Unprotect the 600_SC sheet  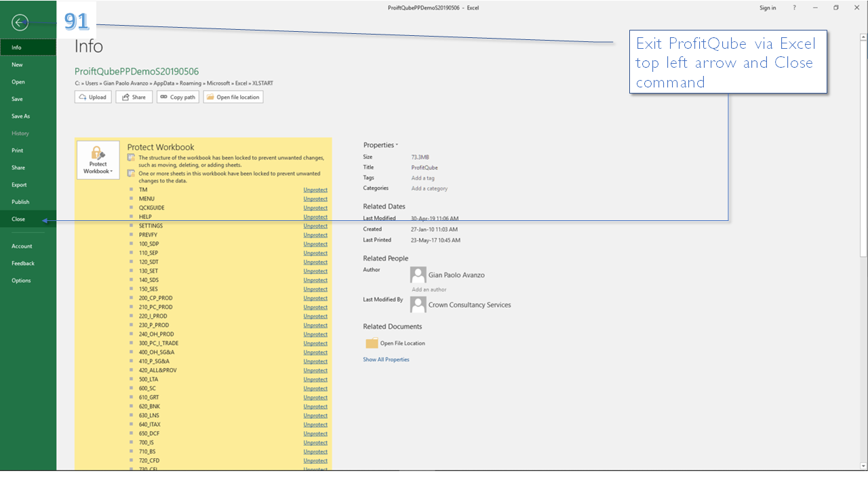click(x=315, y=388)
